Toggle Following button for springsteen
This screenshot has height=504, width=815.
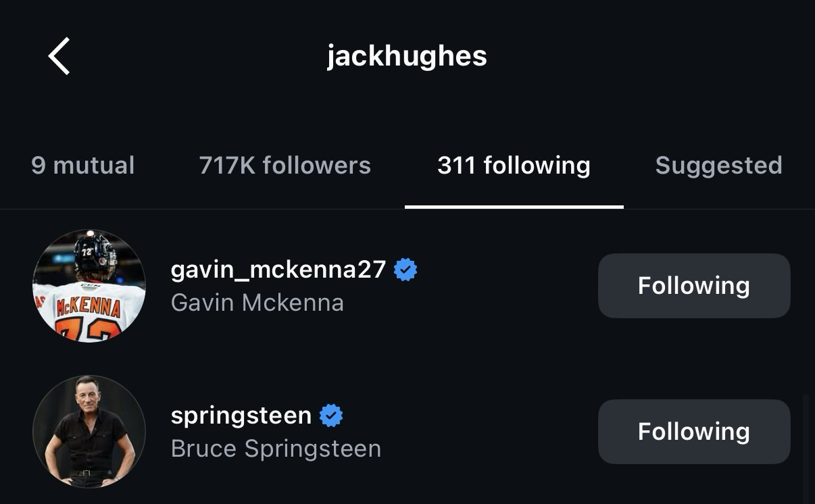[694, 432]
